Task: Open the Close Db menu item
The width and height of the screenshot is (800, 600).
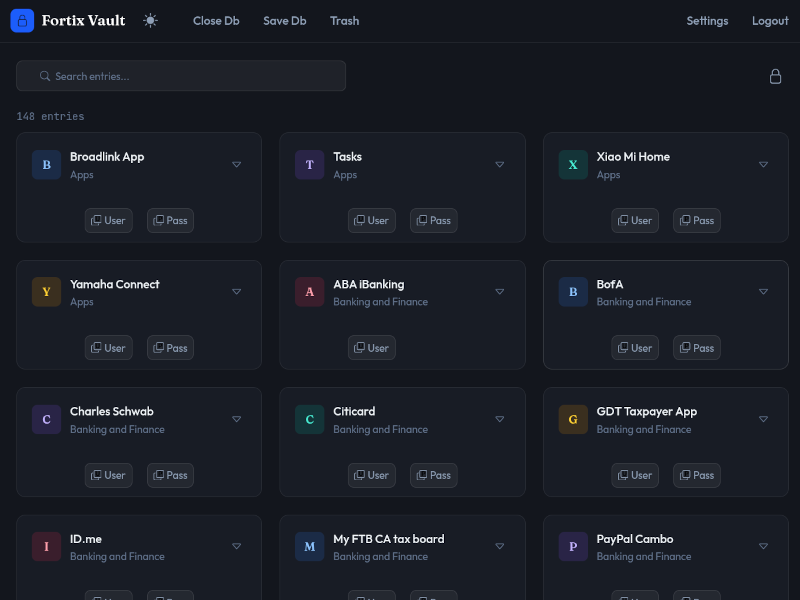Action: tap(216, 21)
